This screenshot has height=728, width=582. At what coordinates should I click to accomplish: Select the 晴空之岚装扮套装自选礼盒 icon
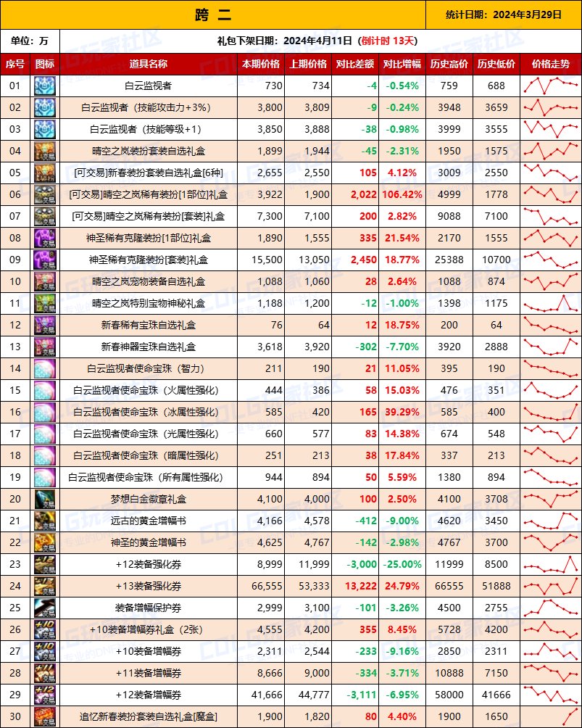(44, 152)
